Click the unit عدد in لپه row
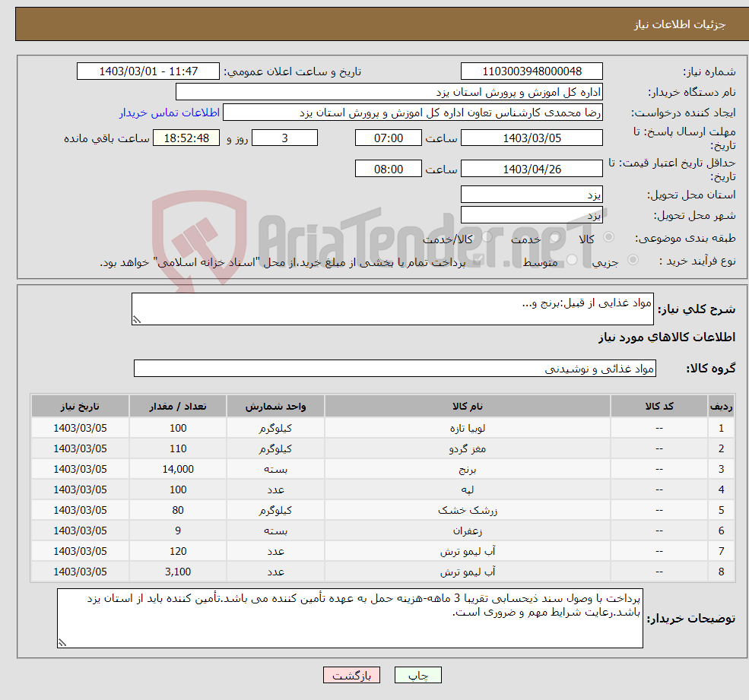 (275, 490)
